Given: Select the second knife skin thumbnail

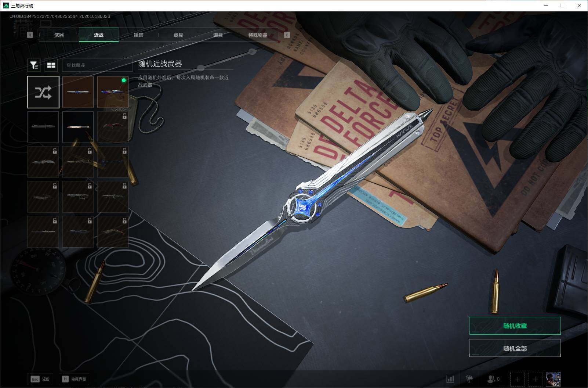Looking at the screenshot, I should click(78, 92).
